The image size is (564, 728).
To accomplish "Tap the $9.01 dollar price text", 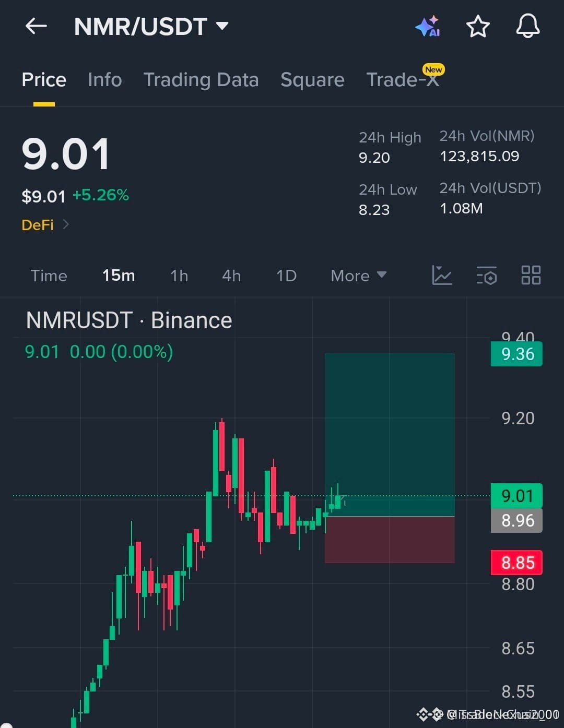I will [x=44, y=196].
